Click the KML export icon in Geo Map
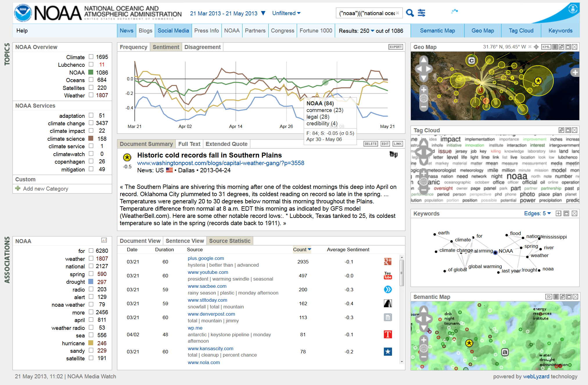588x385 pixels. click(546, 47)
